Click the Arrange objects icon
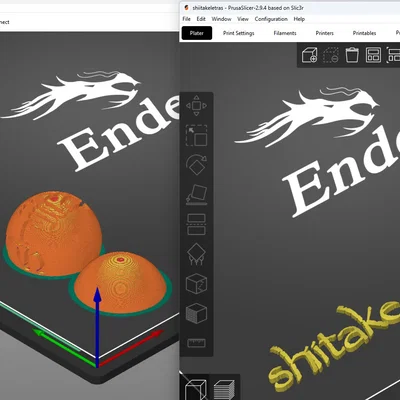The height and width of the screenshot is (400, 400). [373, 55]
